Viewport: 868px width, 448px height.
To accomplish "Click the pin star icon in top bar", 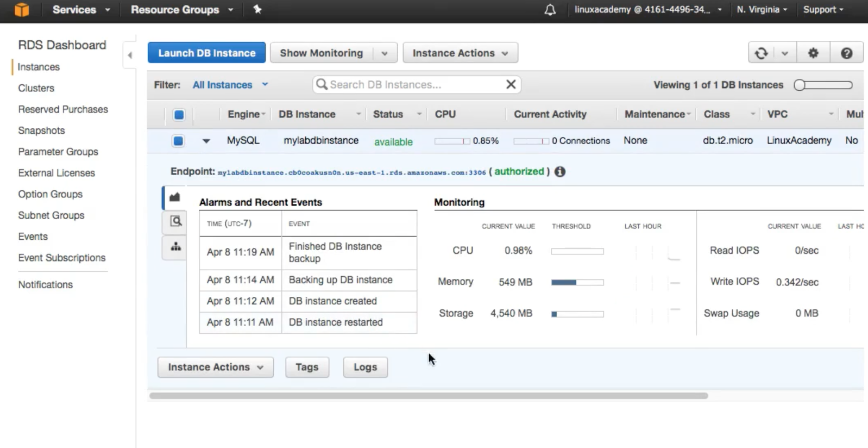I will point(257,9).
